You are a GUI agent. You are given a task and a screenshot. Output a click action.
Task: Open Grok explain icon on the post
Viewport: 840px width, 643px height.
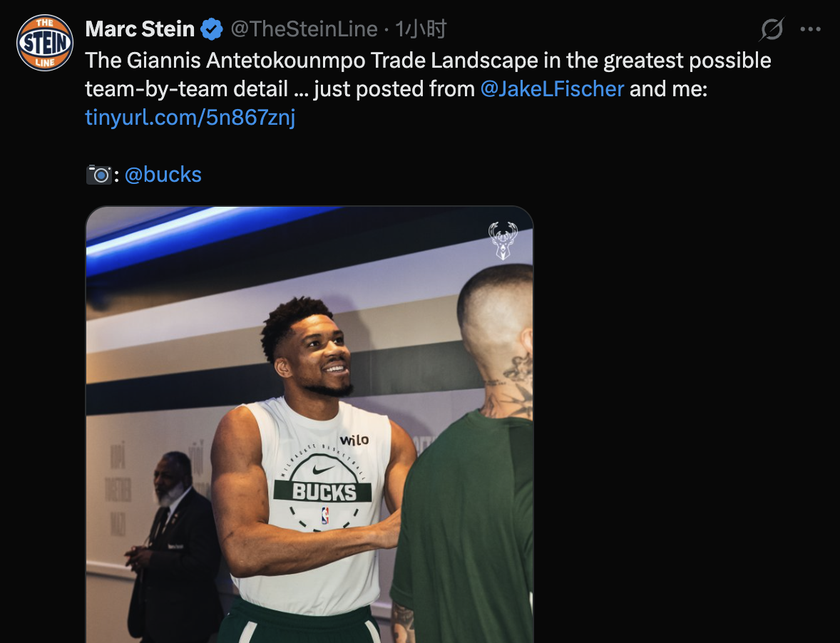772,30
